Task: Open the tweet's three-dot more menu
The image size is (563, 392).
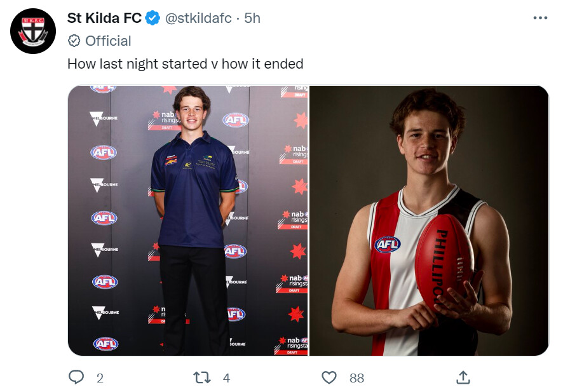Action: (539, 18)
